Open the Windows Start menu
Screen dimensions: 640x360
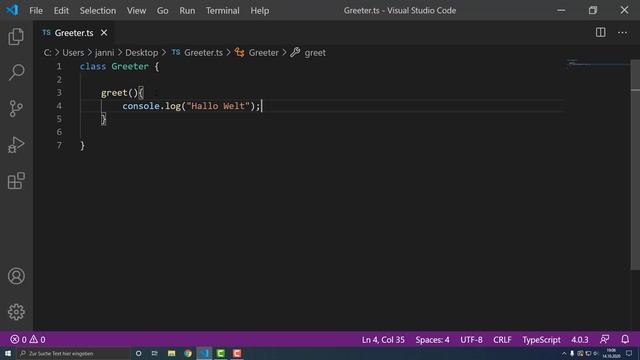[8, 353]
